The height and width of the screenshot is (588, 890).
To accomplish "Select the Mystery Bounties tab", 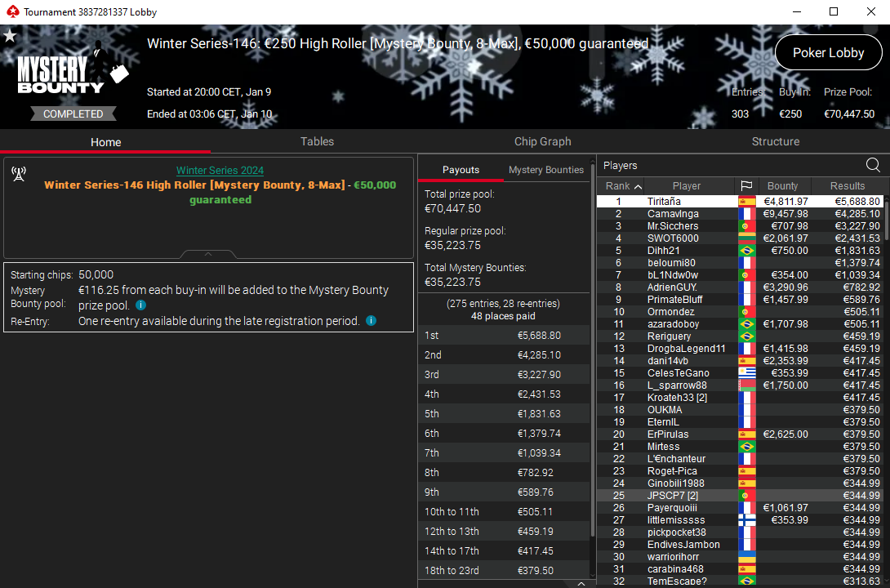I will (546, 170).
